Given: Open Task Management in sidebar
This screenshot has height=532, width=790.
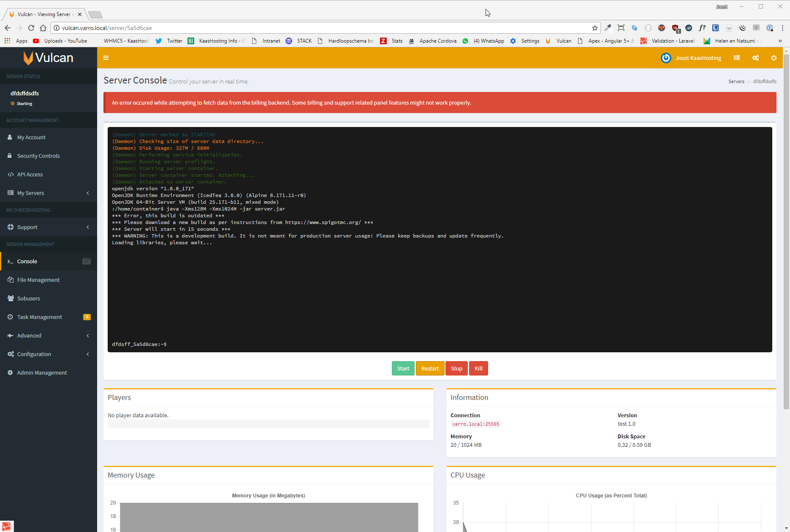Looking at the screenshot, I should click(x=40, y=317).
